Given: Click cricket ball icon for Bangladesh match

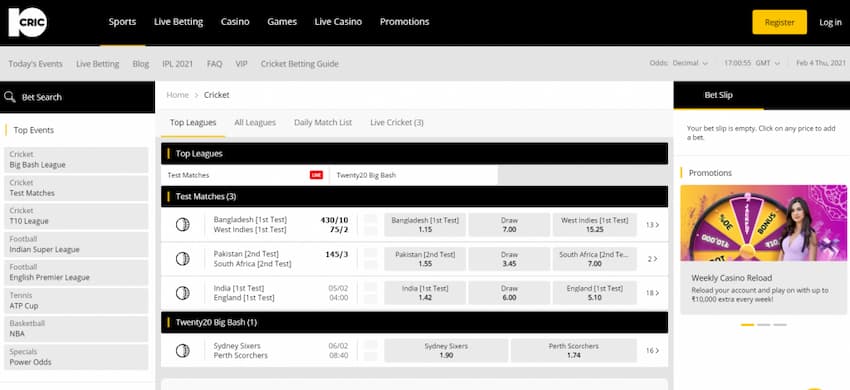Looking at the screenshot, I should pyautogui.click(x=183, y=225).
